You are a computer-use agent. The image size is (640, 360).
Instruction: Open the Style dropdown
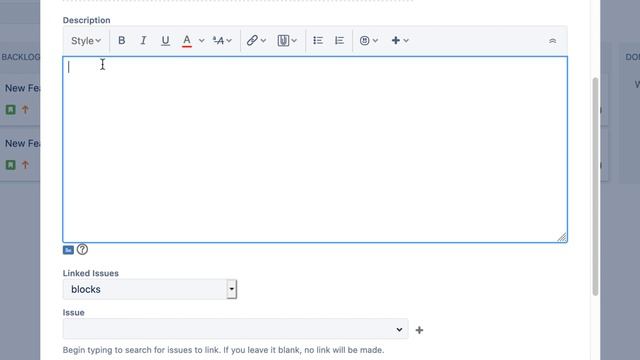coord(86,40)
